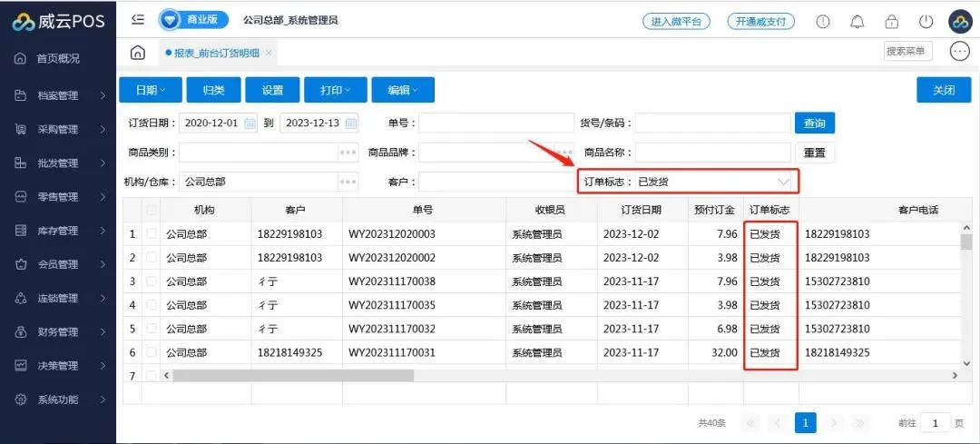This screenshot has height=444, width=980.
Task: Switch to the 报表_前台订货明细 tab
Action: tap(215, 53)
